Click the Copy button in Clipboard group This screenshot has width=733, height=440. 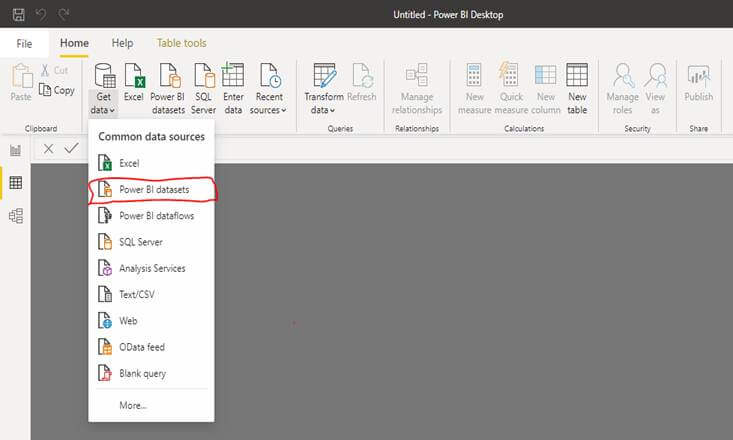57,90
